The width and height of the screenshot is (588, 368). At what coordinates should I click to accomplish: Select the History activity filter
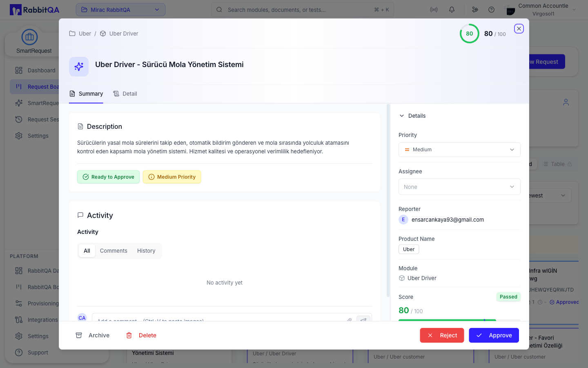[146, 251]
